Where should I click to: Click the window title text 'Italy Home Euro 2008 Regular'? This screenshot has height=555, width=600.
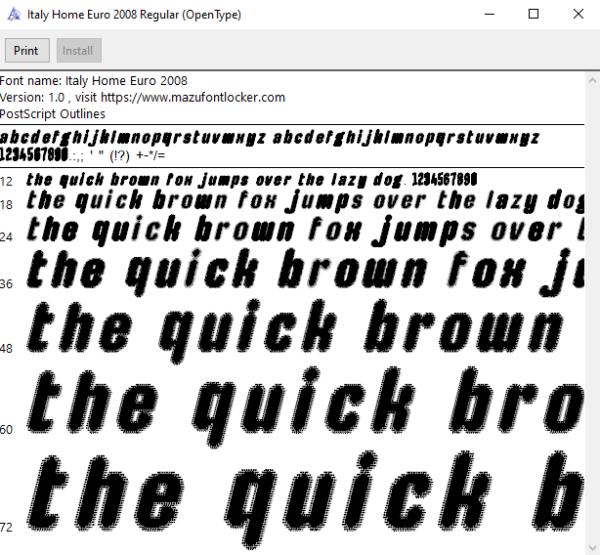[103, 15]
